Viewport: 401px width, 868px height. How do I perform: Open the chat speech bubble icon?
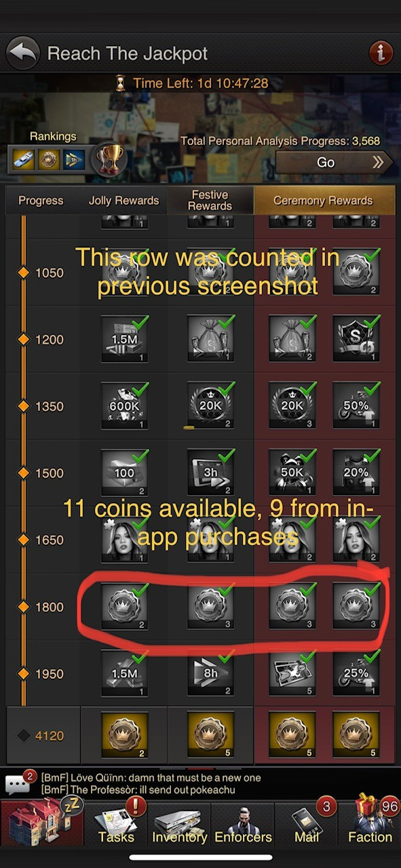click(18, 785)
